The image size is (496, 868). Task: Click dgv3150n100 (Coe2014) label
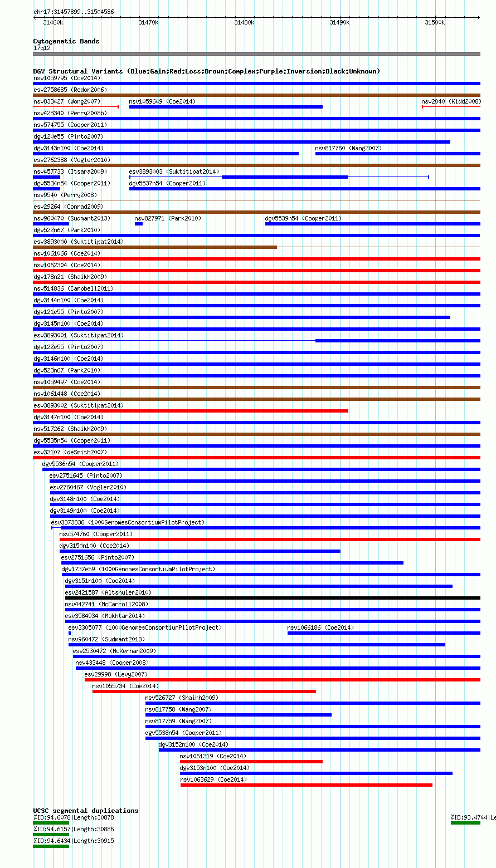(x=95, y=546)
